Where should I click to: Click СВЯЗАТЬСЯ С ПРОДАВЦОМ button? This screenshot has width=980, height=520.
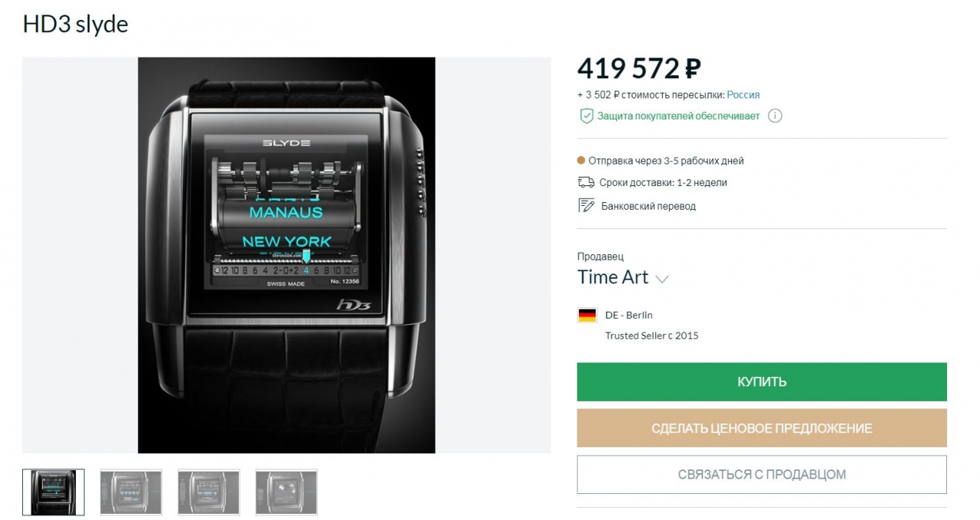762,474
